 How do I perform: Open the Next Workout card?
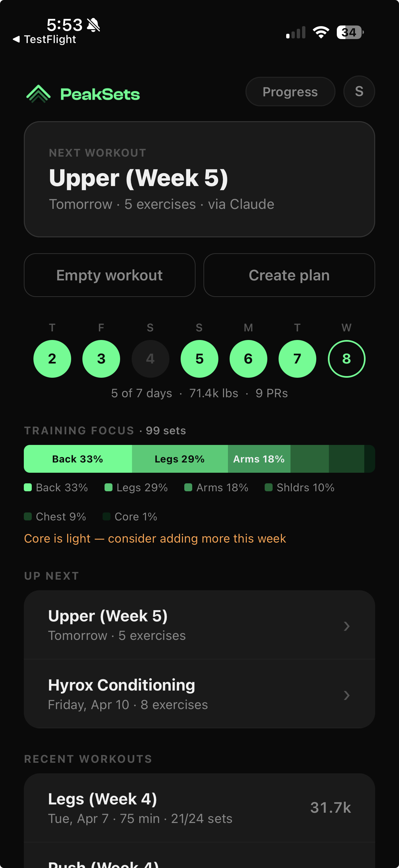coord(199,179)
